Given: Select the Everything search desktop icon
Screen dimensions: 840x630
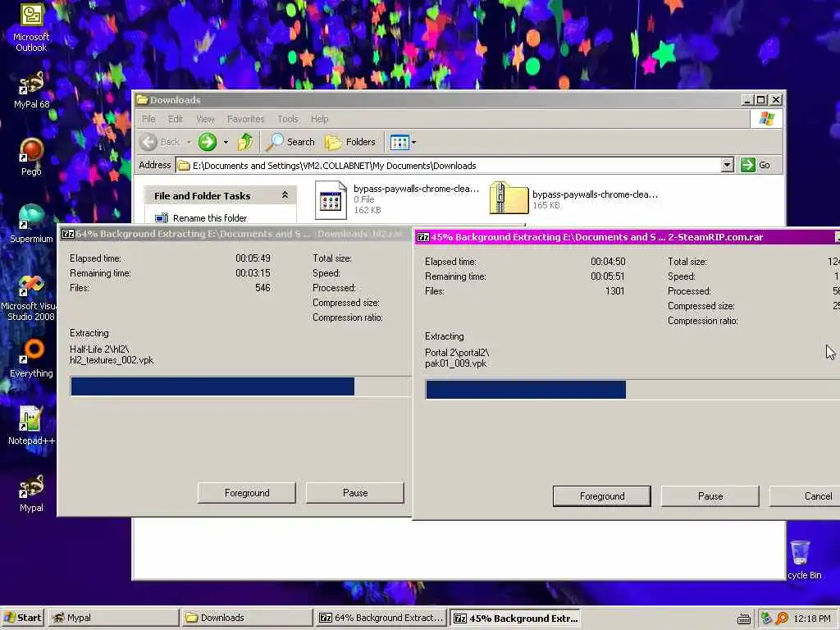Looking at the screenshot, I should point(31,358).
